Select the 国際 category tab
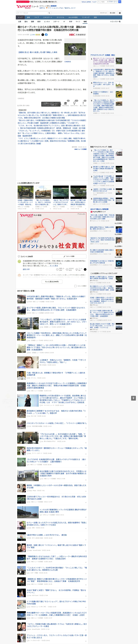 point(32,21)
